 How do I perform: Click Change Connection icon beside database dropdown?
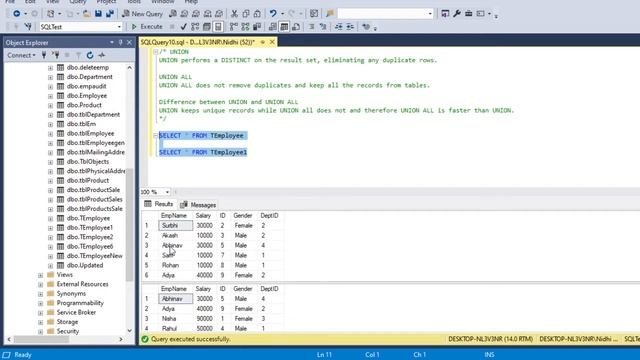tap(28, 27)
